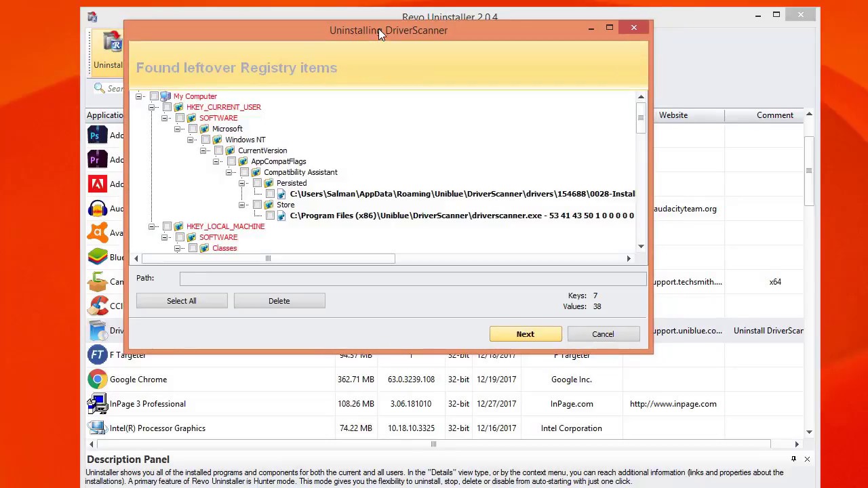Click the registry icon beside HKEY_LOCAL_MACHINE

(178, 226)
